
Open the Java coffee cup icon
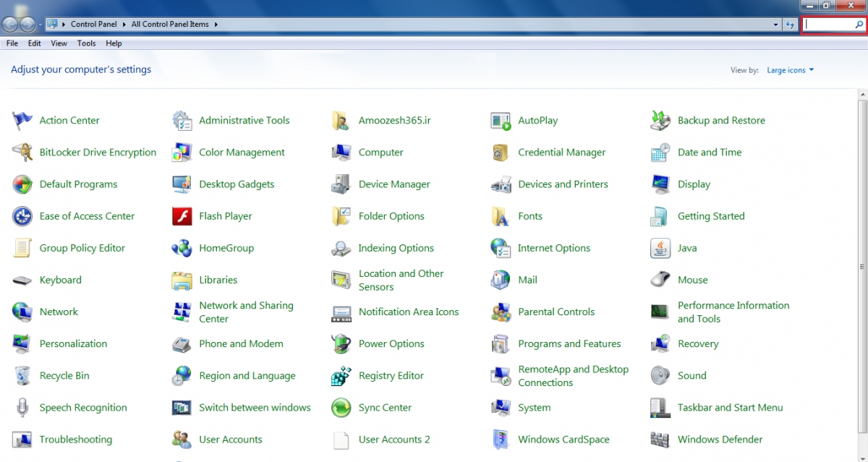coord(660,248)
